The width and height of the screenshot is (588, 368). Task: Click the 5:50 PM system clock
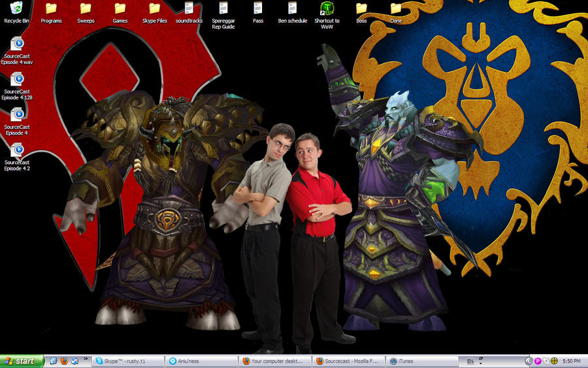(x=571, y=361)
